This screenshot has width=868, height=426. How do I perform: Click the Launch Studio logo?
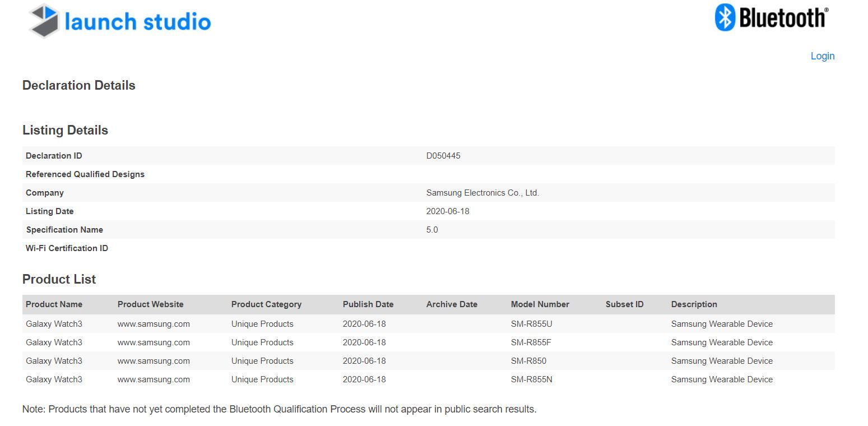120,21
